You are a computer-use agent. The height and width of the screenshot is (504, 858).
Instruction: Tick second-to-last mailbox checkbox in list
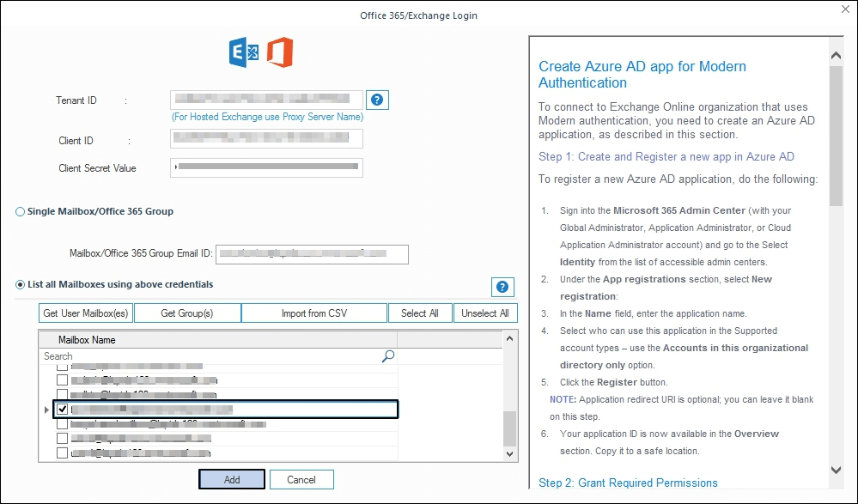click(x=63, y=439)
